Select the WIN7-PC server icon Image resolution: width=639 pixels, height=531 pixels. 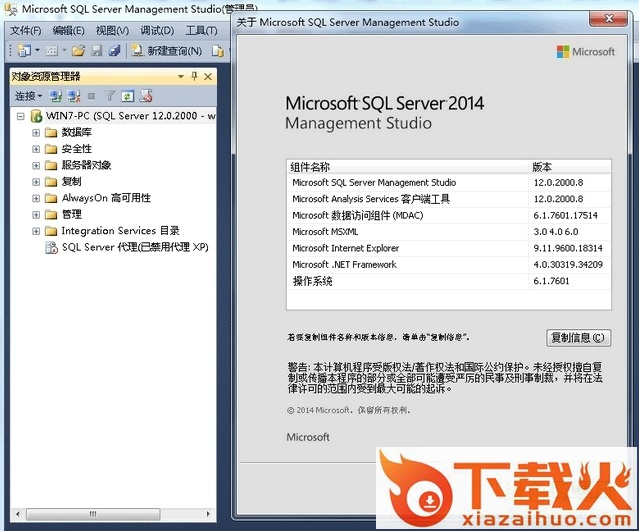coord(36,116)
